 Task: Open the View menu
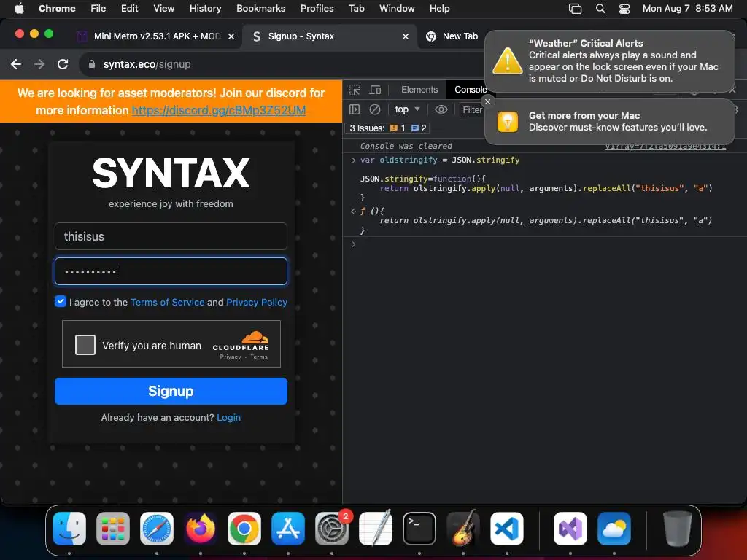[164, 9]
